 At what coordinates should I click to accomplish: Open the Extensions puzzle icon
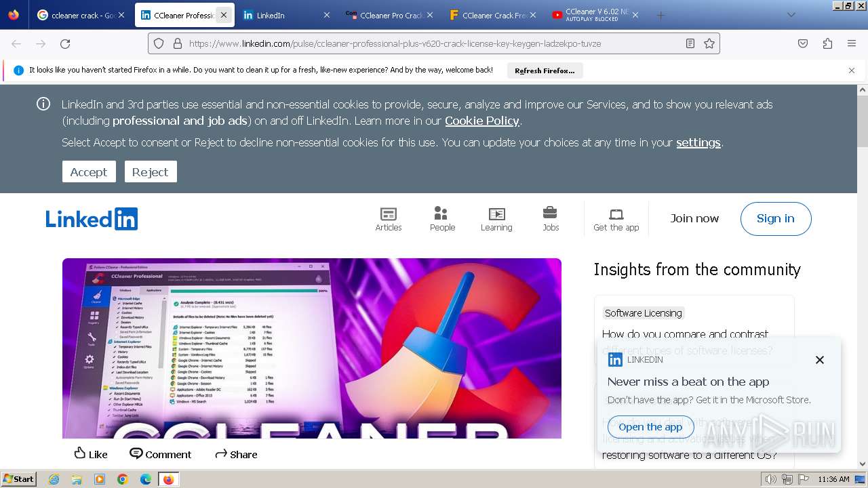coord(827,43)
